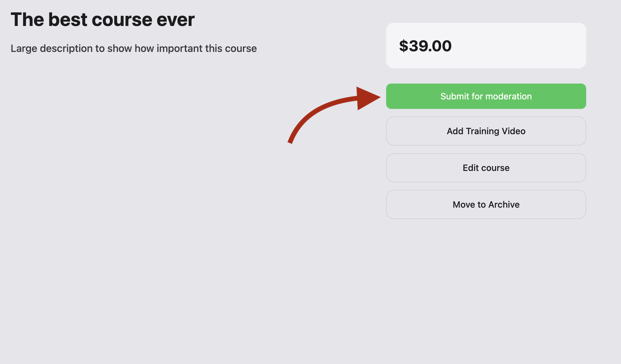The height and width of the screenshot is (364, 621).
Task: Send this course for moderation review
Action: (x=486, y=96)
